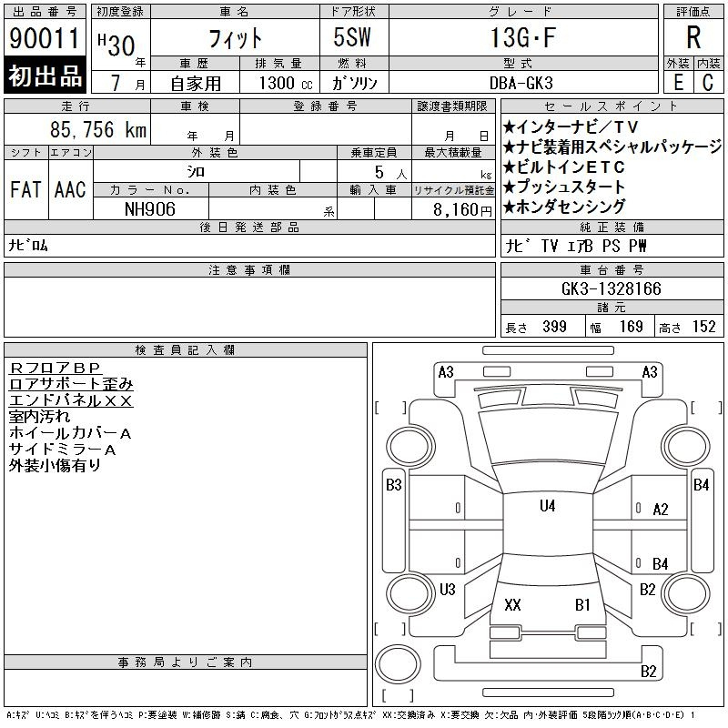Click the U4 roof dent mark
This screenshot has width=728, height=728.
tap(547, 506)
